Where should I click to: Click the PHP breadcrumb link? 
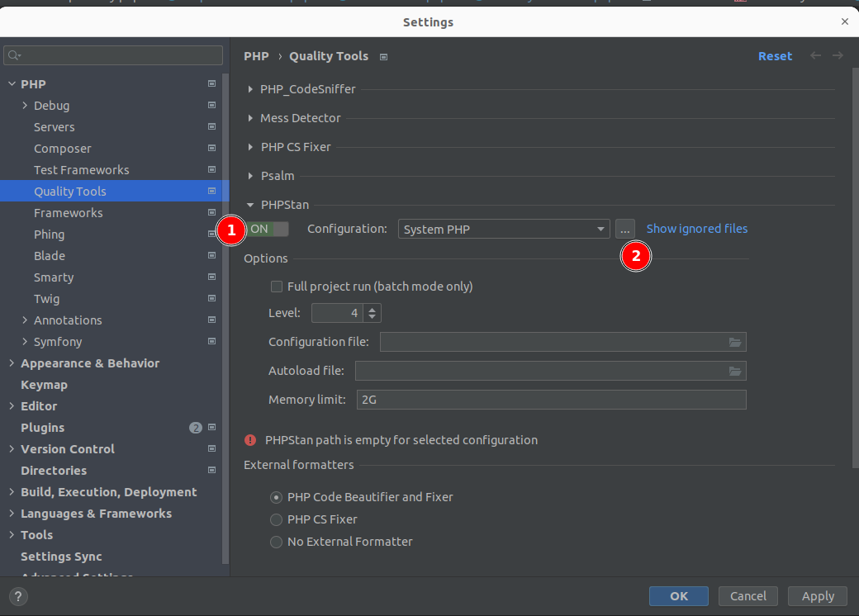(256, 56)
